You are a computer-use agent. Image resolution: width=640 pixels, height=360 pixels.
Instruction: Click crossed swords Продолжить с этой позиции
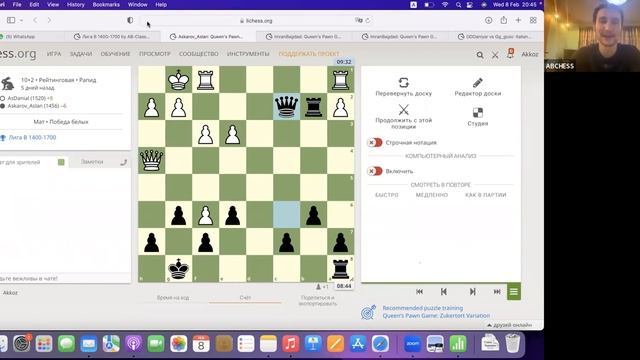403,109
